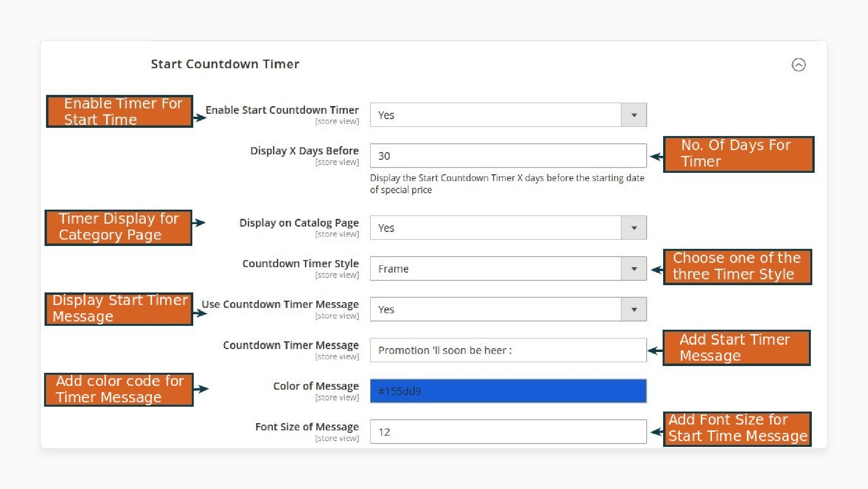Click the arrow icon on Timer Message dropdown
The image size is (868, 489).
(634, 309)
